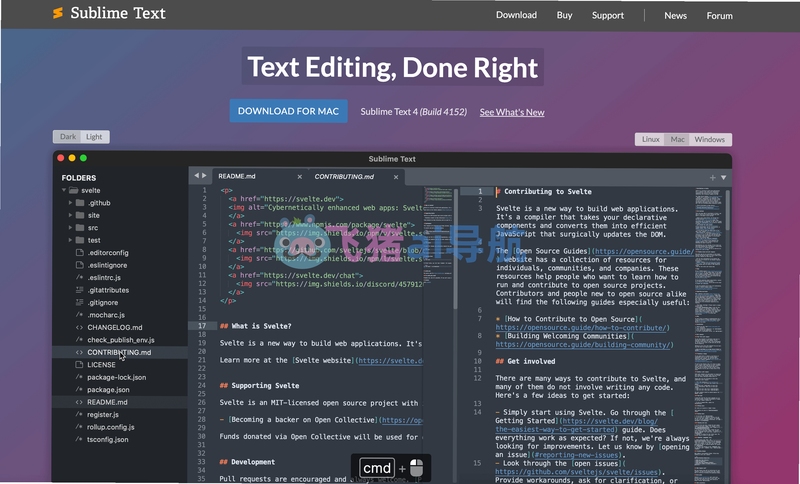The height and width of the screenshot is (484, 800).
Task: Switch screenshot theme to Dark
Action: 67,137
